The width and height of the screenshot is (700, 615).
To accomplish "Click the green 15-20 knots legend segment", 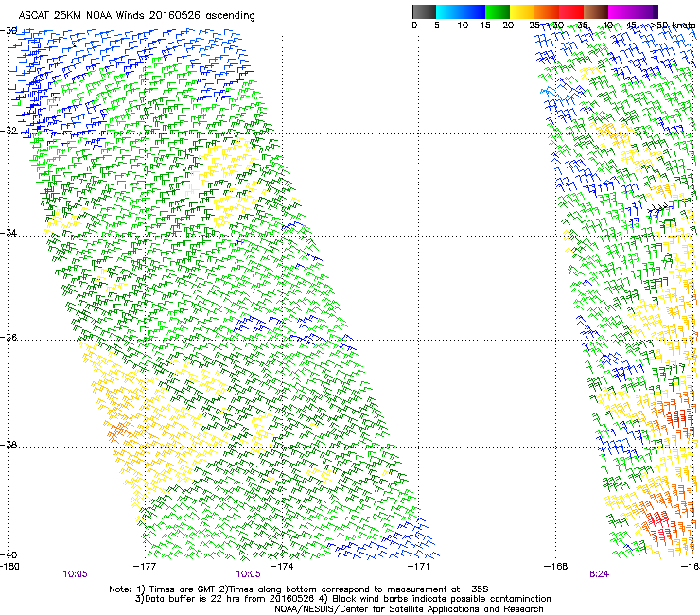I will point(498,11).
